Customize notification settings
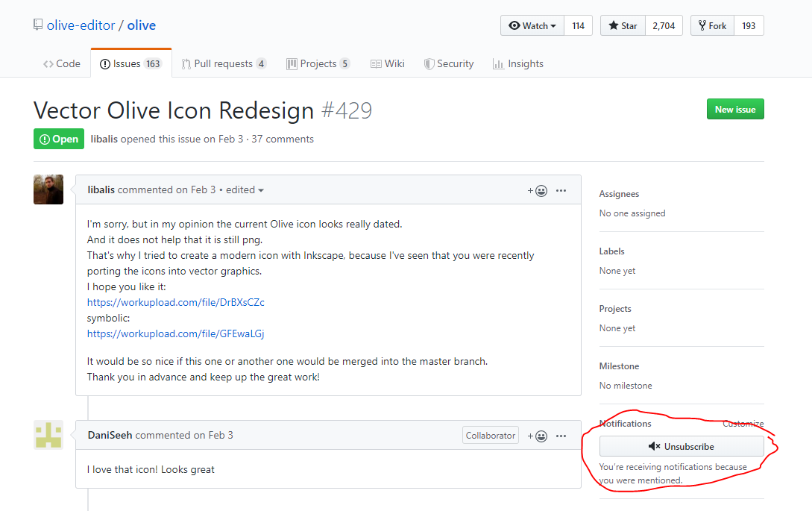This screenshot has width=812, height=511. pos(743,424)
